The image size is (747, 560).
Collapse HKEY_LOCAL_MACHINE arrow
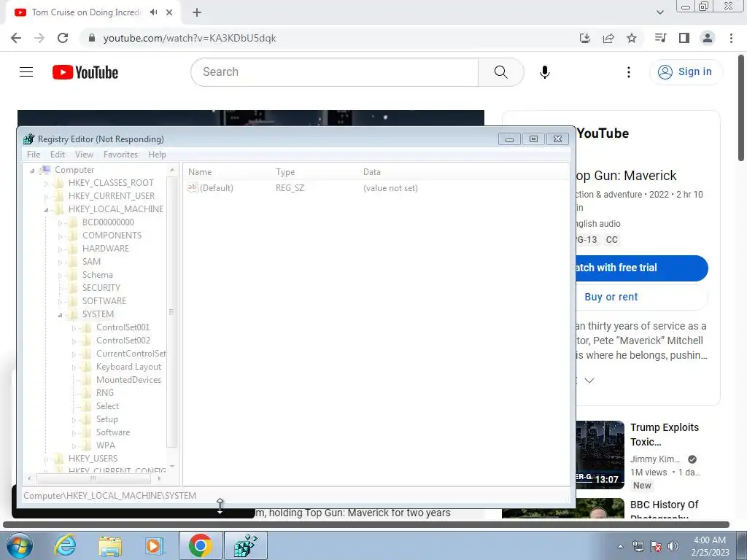coord(46,209)
